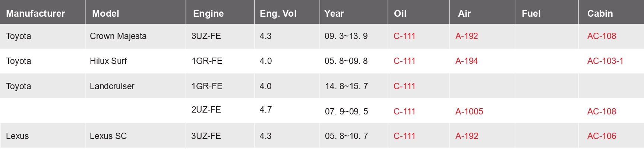Open air filter A-194 for Hilux Surf
Image resolution: width=644 pixels, height=149 pixels.
click(467, 61)
